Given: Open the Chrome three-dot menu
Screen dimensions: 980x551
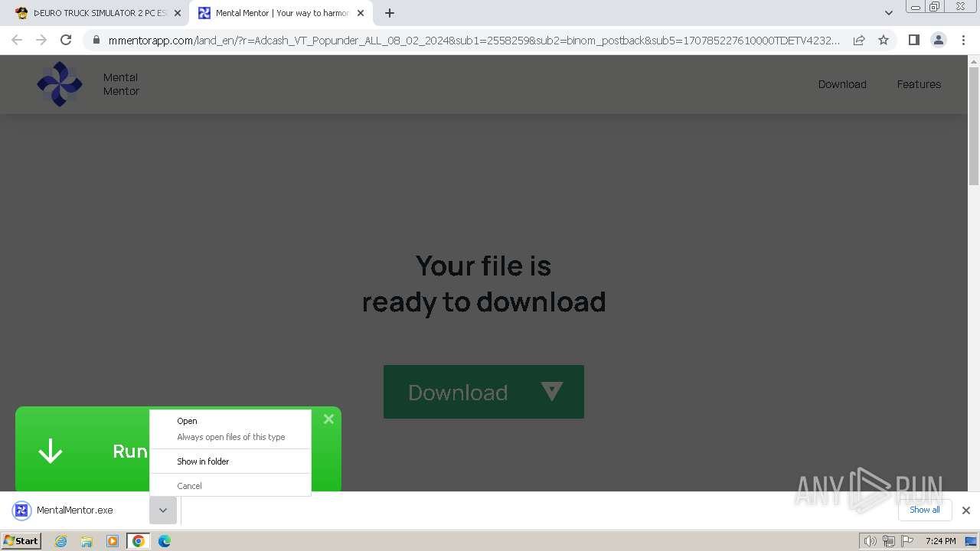Looking at the screenshot, I should [963, 40].
